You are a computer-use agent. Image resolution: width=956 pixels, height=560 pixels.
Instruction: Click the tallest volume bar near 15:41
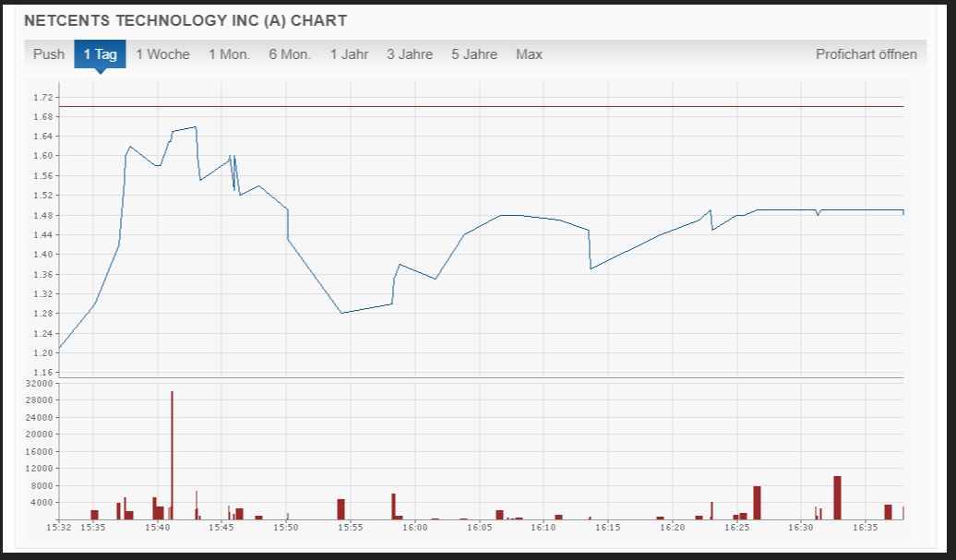pyautogui.click(x=172, y=455)
